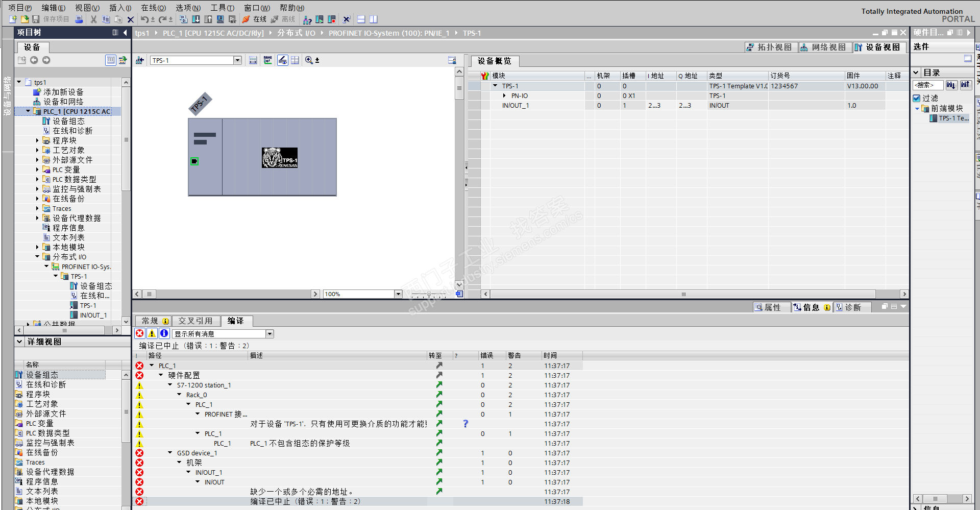
Task: Open the 100% zoom level dropdown
Action: click(x=398, y=294)
